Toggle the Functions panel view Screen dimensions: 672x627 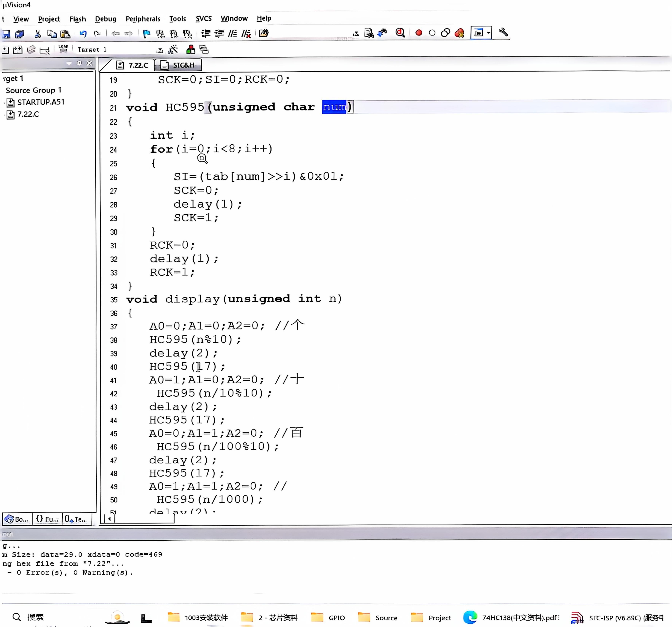pyautogui.click(x=47, y=519)
